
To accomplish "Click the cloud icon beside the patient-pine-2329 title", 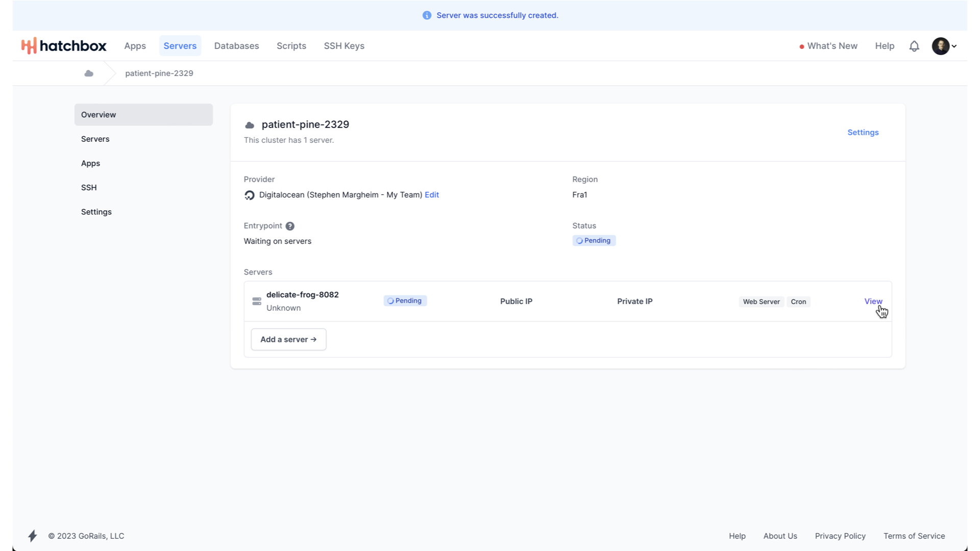I will click(x=250, y=125).
